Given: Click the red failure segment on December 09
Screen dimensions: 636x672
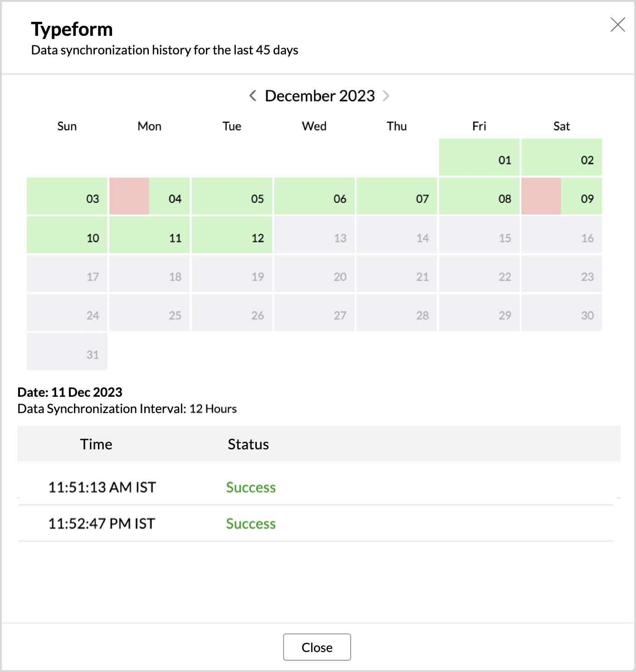Looking at the screenshot, I should [x=541, y=196].
